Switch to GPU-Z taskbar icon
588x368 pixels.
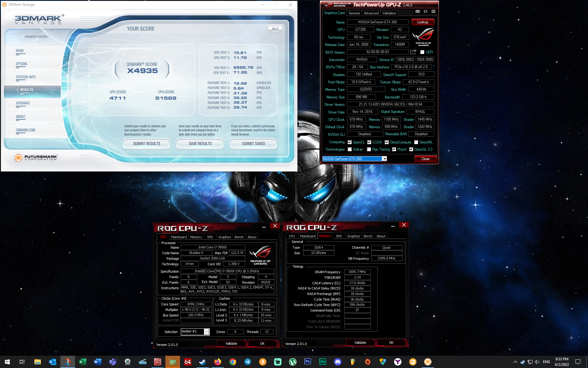click(172, 362)
